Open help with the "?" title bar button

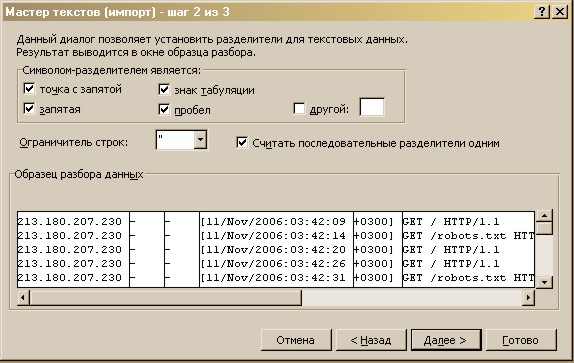(x=542, y=12)
